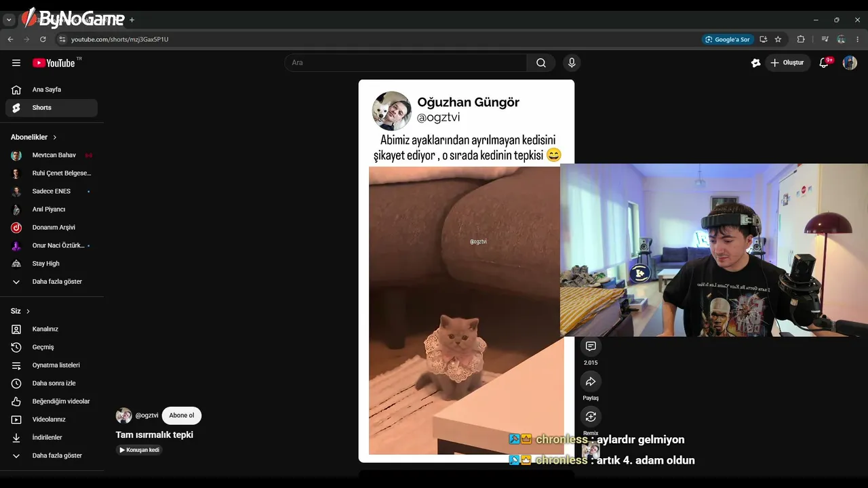This screenshot has height=488, width=868.
Task: Click the cat short video player
Action: tap(466, 271)
